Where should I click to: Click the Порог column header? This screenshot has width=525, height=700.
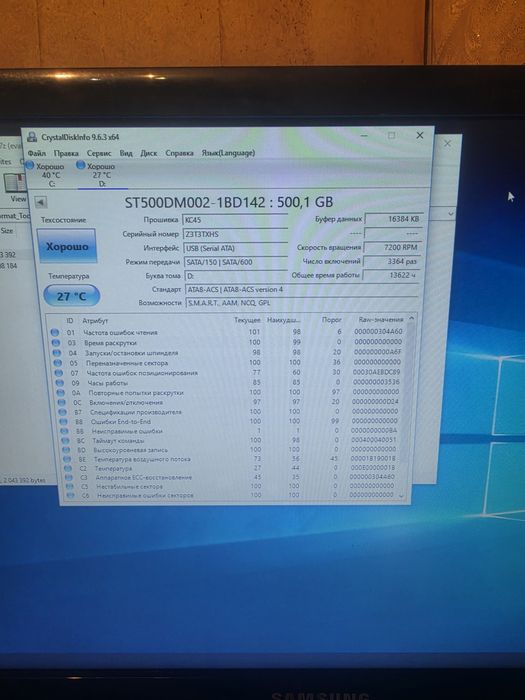click(332, 320)
